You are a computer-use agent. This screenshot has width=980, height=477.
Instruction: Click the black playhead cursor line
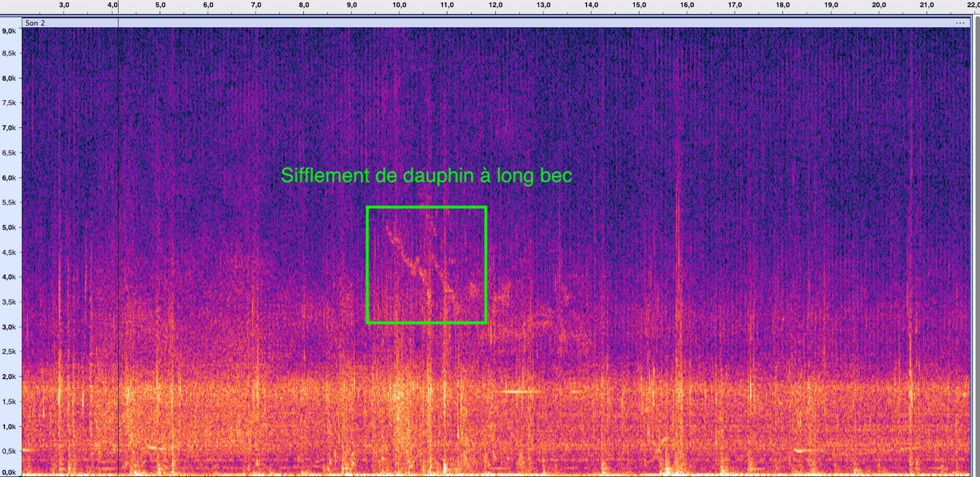coord(118,245)
